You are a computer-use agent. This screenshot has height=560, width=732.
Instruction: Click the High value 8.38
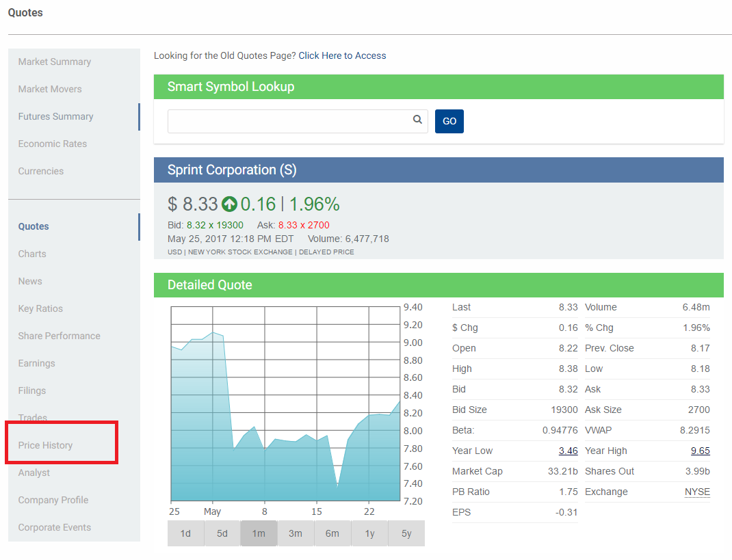click(568, 369)
